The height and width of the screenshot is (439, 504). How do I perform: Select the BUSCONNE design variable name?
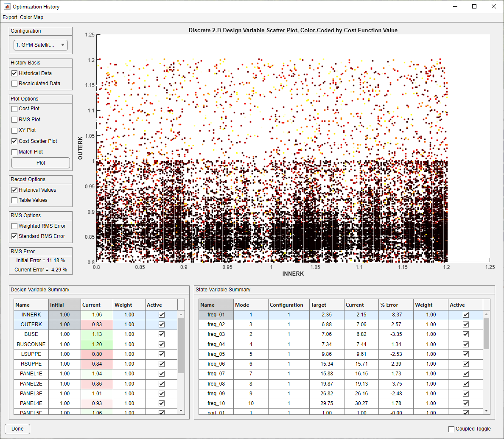pos(31,344)
